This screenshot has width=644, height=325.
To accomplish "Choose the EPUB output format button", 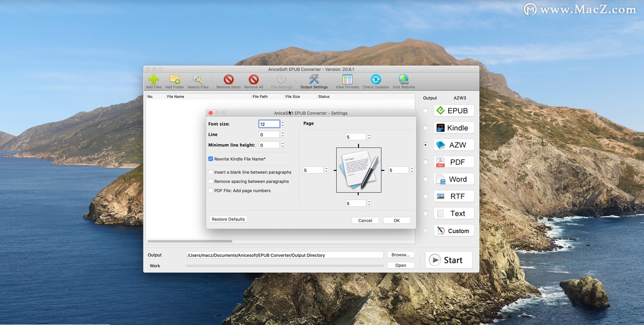I will pos(454,110).
